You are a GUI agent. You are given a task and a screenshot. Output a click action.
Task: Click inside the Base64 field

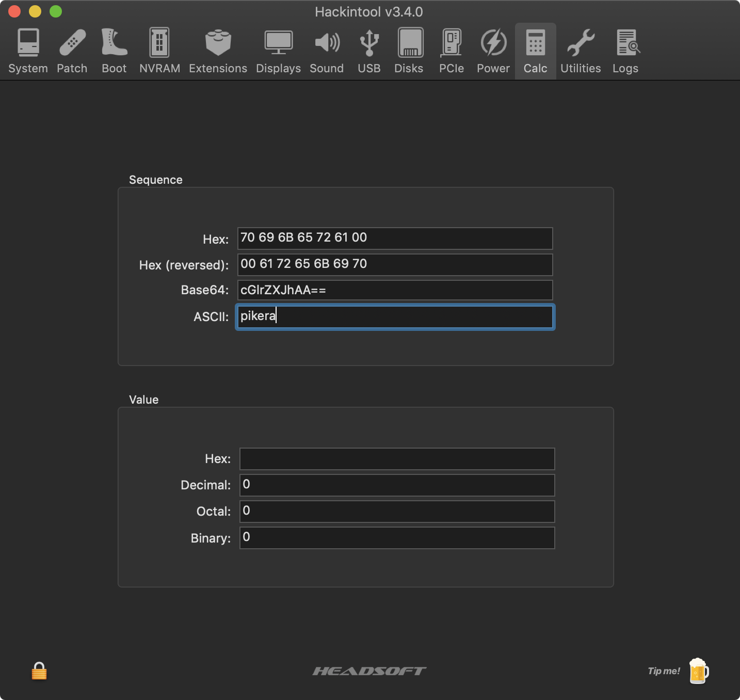tap(395, 290)
